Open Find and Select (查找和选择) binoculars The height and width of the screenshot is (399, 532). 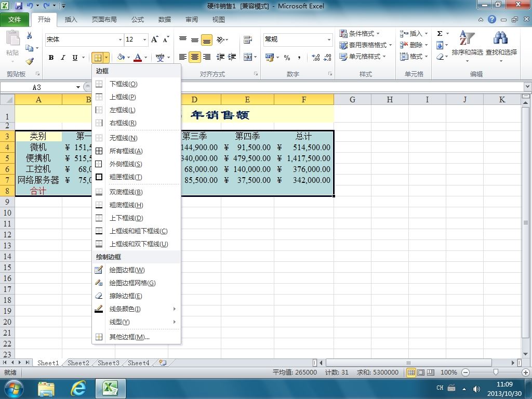coord(501,46)
